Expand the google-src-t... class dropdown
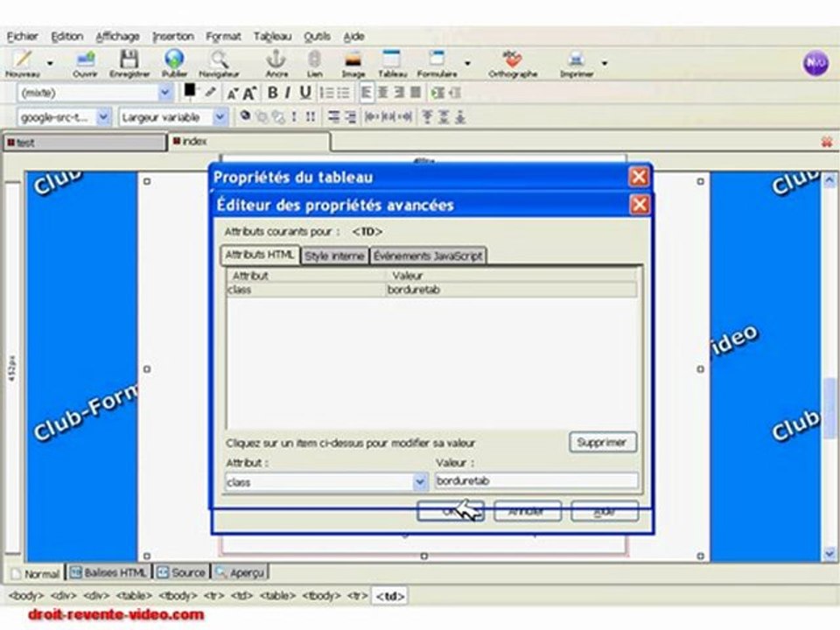840x630 pixels. point(103,116)
